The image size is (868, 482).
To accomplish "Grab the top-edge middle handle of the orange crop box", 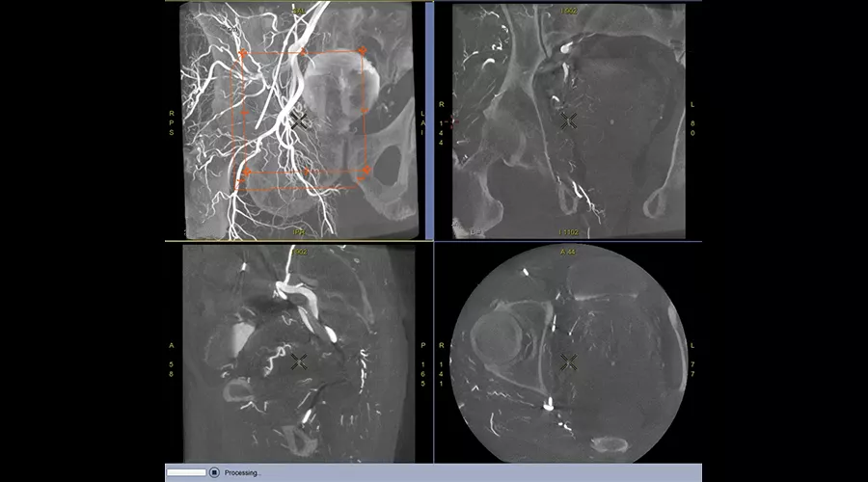I will coord(303,53).
